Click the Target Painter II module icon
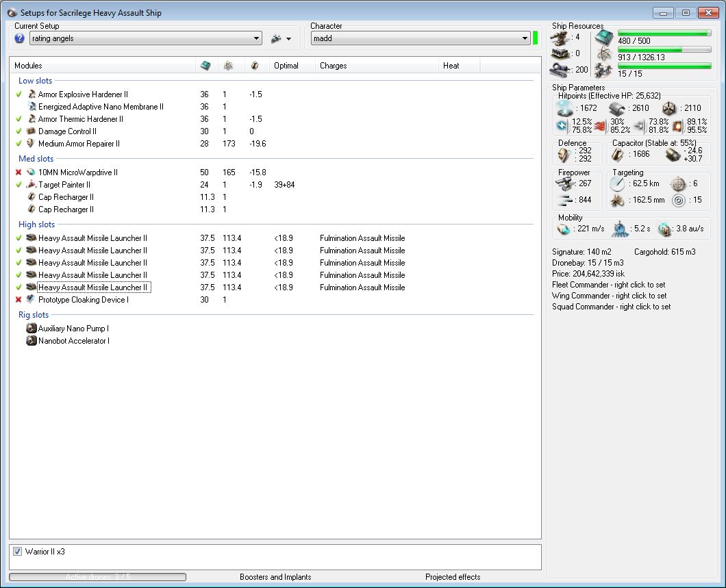726x588 pixels. (x=31, y=185)
